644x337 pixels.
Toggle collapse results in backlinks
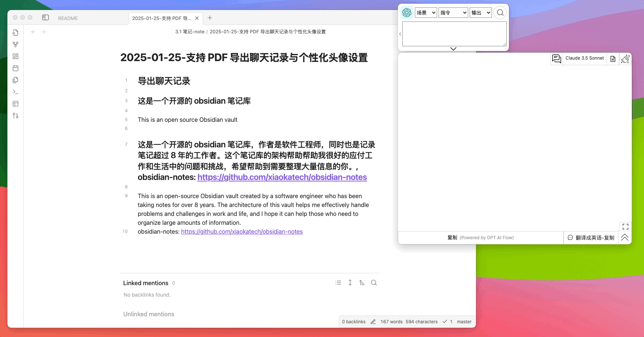pos(338,283)
